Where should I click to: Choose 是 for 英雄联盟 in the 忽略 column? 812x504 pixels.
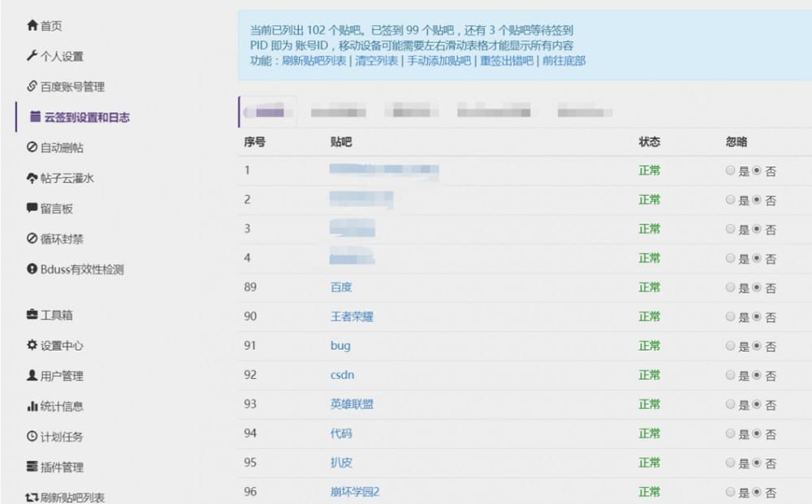731,404
